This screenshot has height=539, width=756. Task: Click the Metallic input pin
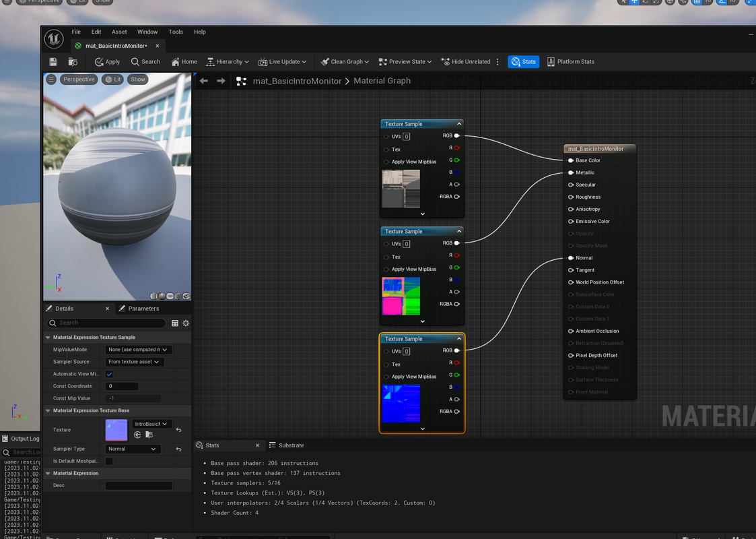571,172
